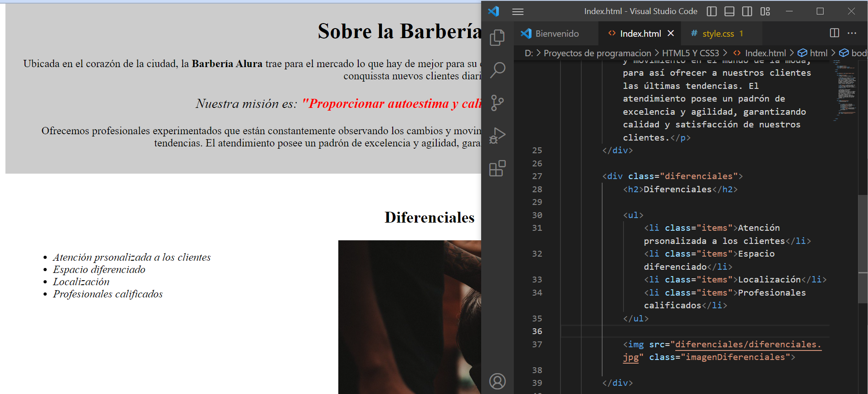
Task: Open the Explorer view in activity bar
Action: pos(497,37)
